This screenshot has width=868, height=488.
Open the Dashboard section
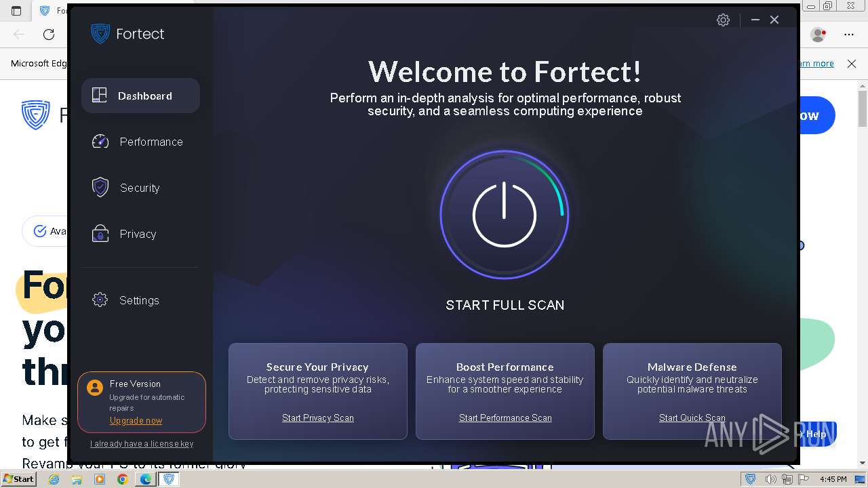click(140, 96)
